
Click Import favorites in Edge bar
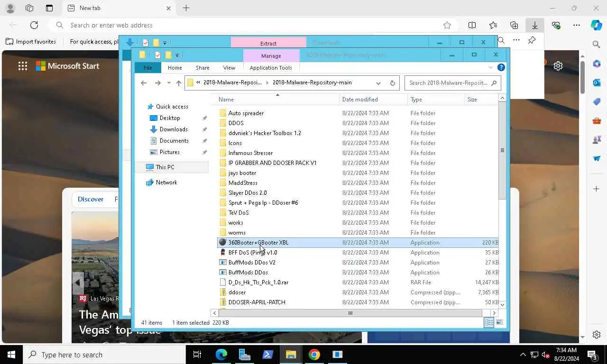[31, 42]
